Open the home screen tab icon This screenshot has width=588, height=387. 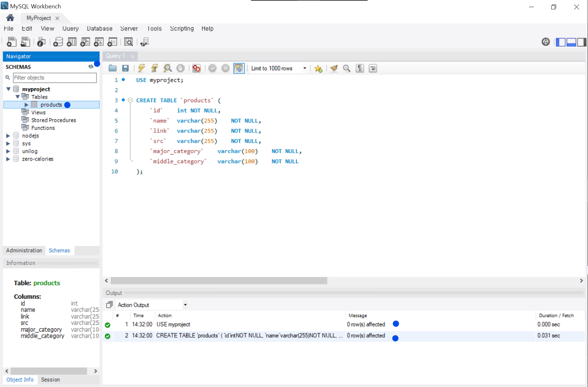[x=10, y=18]
